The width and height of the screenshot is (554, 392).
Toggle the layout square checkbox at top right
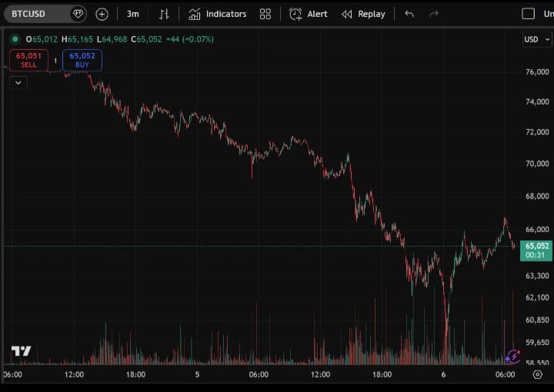pyautogui.click(x=528, y=14)
